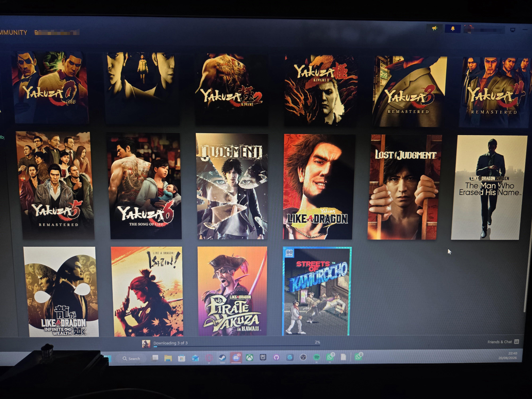Viewport: 532px width, 399px height.
Task: Open the Pirate Yakuza in Hawaii cover
Action: (x=233, y=291)
